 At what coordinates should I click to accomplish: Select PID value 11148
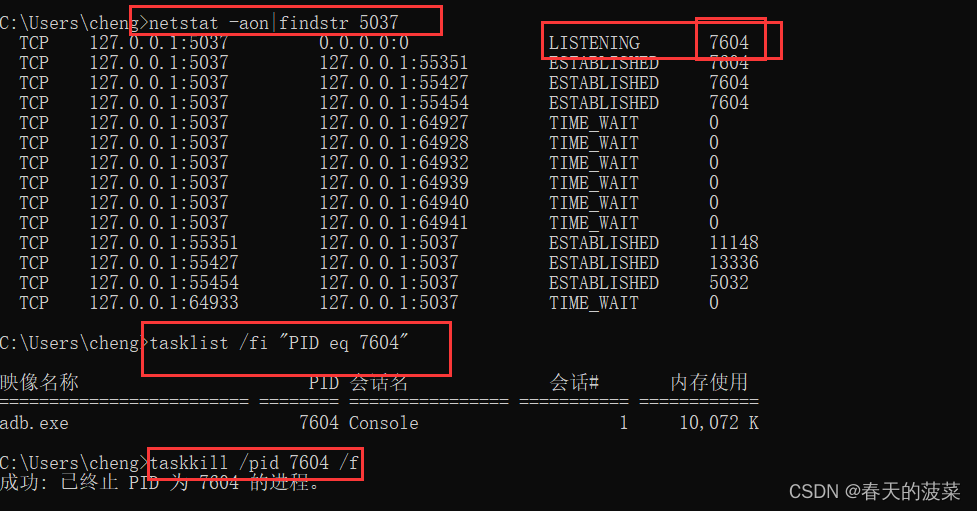[x=734, y=242]
